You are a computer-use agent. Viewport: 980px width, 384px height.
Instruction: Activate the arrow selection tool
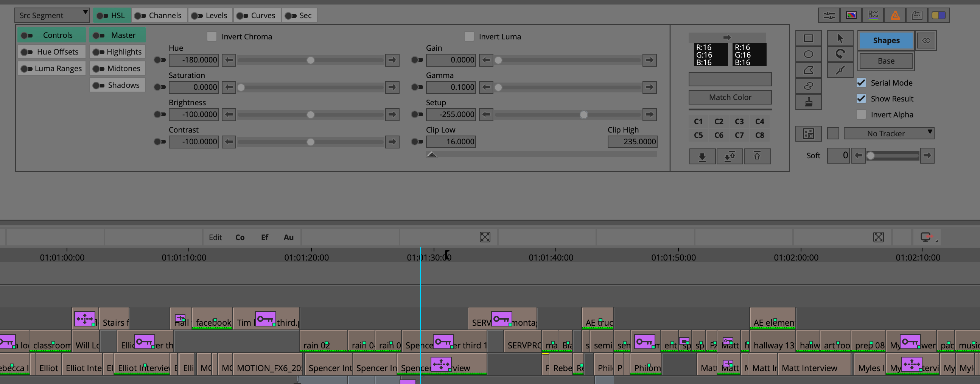pyautogui.click(x=840, y=39)
